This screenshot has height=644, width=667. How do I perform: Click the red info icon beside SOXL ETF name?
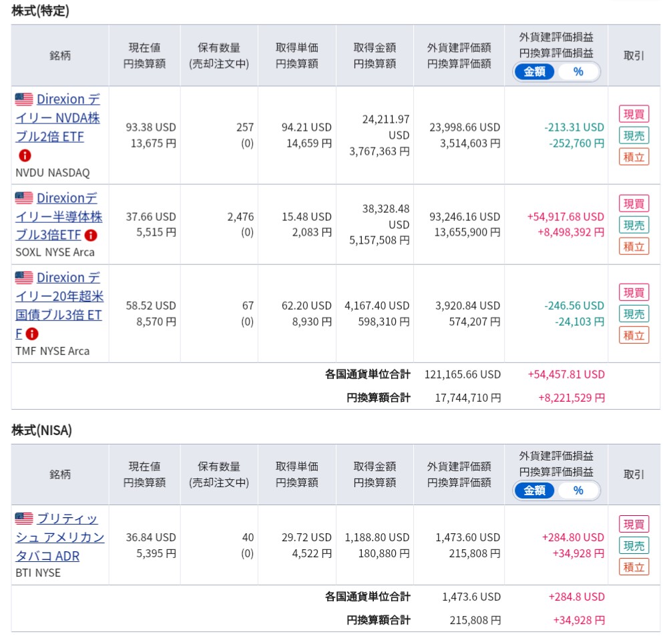(91, 235)
